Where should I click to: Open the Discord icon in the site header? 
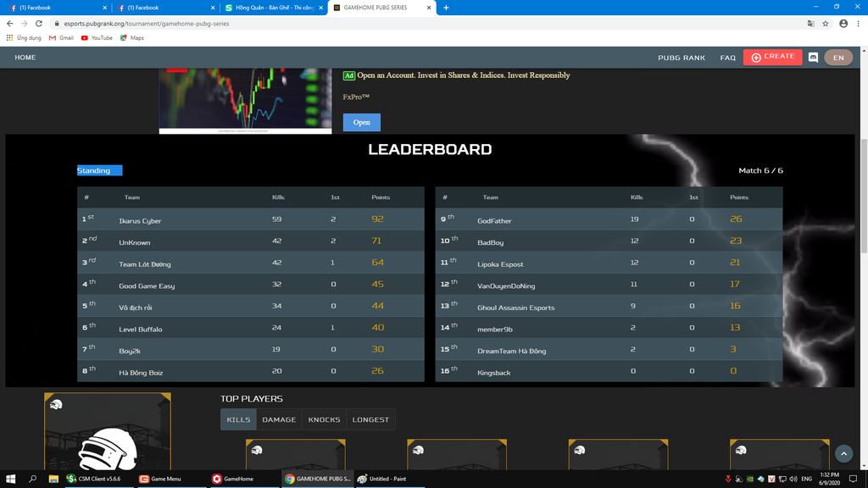813,58
